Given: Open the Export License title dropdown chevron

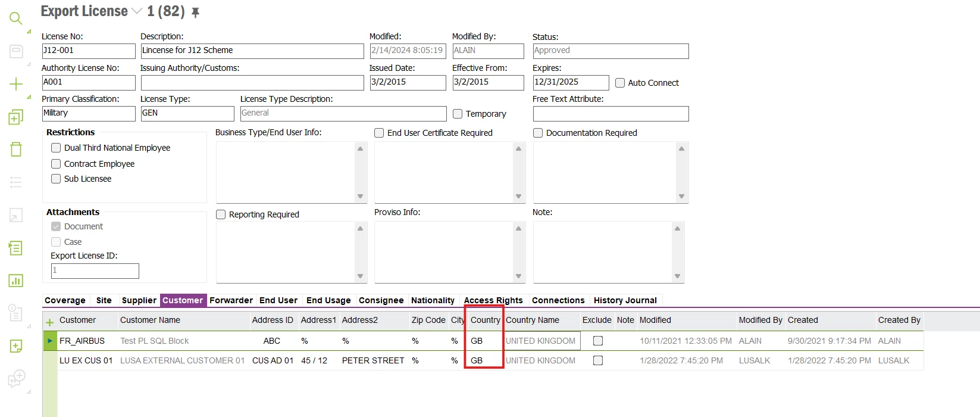Looking at the screenshot, I should point(137,11).
